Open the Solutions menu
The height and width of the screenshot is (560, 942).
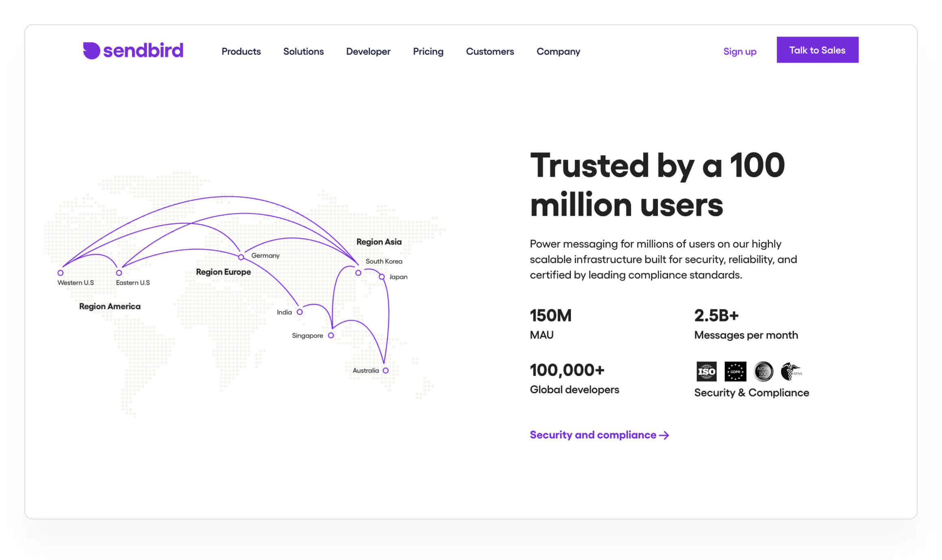(x=303, y=52)
